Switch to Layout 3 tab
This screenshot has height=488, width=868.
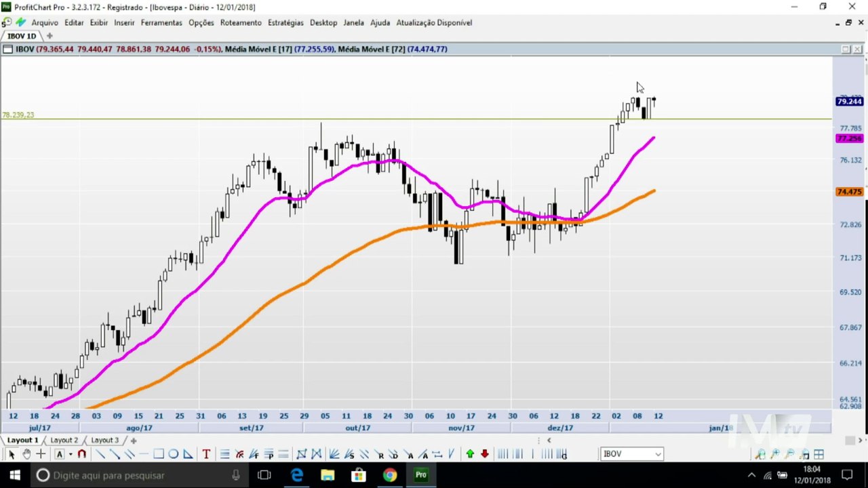pyautogui.click(x=104, y=440)
